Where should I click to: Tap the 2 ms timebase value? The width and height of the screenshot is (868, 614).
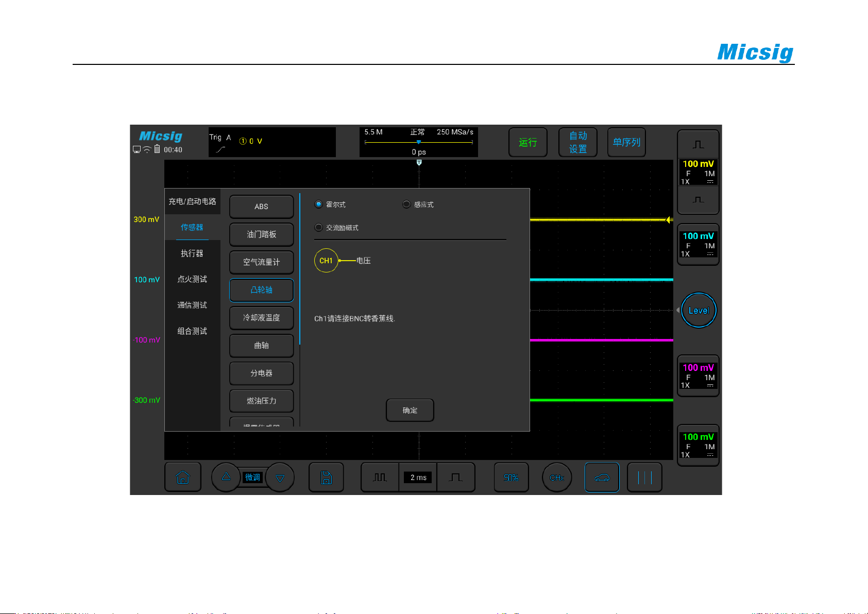coord(418,477)
